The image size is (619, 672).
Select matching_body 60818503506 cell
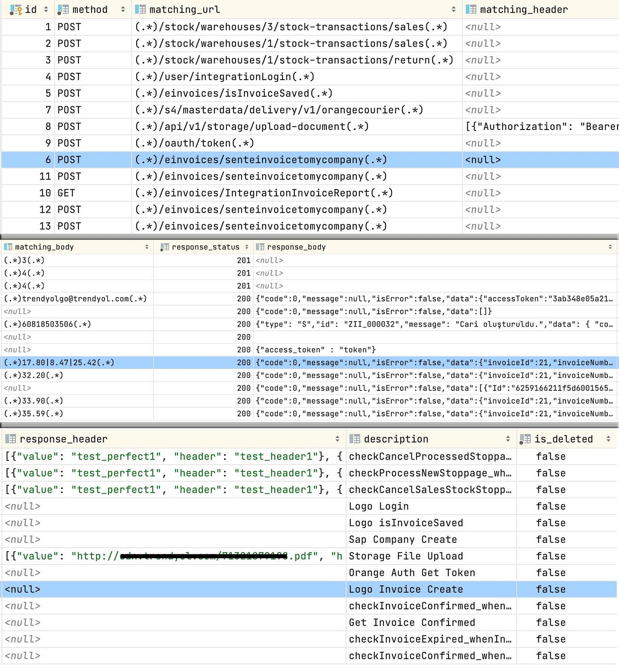(x=77, y=324)
